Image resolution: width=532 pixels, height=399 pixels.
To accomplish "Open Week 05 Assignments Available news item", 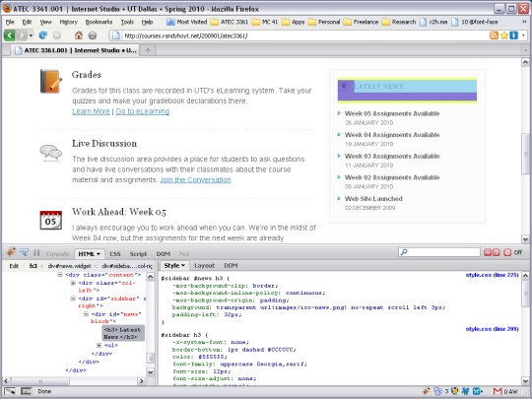I will pos(392,113).
